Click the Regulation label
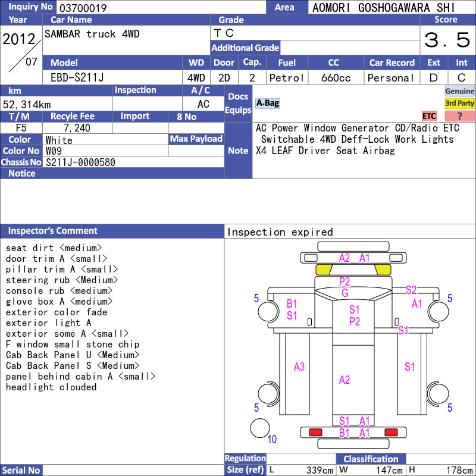This screenshot has width=476, height=476. point(245,458)
